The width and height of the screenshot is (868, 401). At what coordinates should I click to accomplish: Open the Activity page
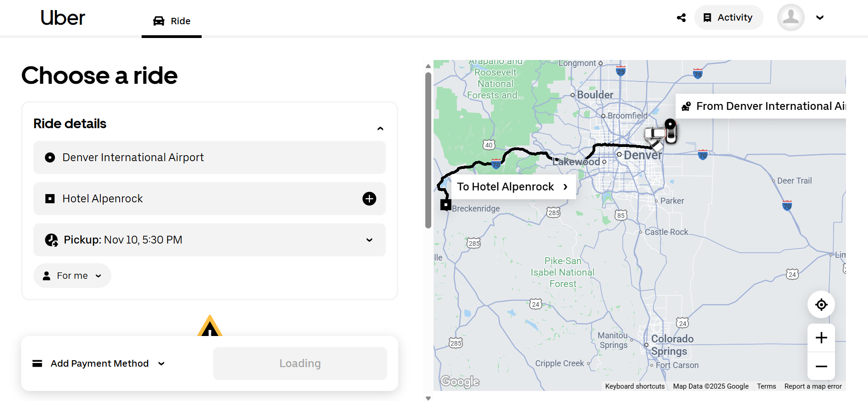pyautogui.click(x=729, y=18)
